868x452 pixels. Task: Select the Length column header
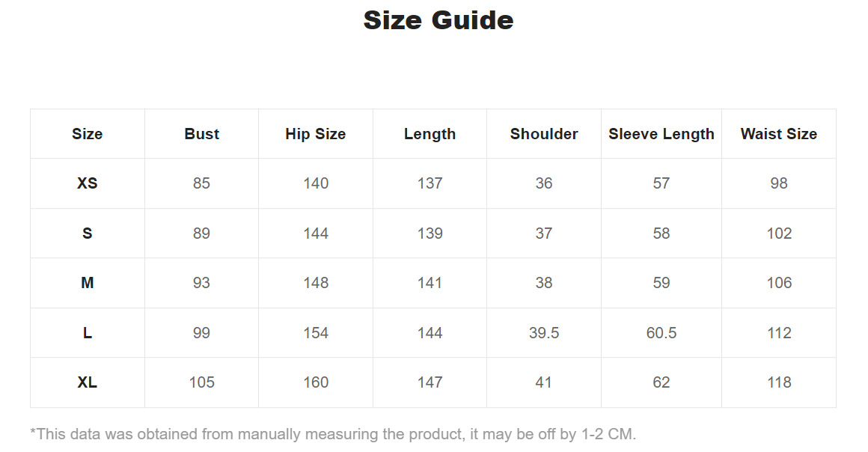[x=430, y=134]
